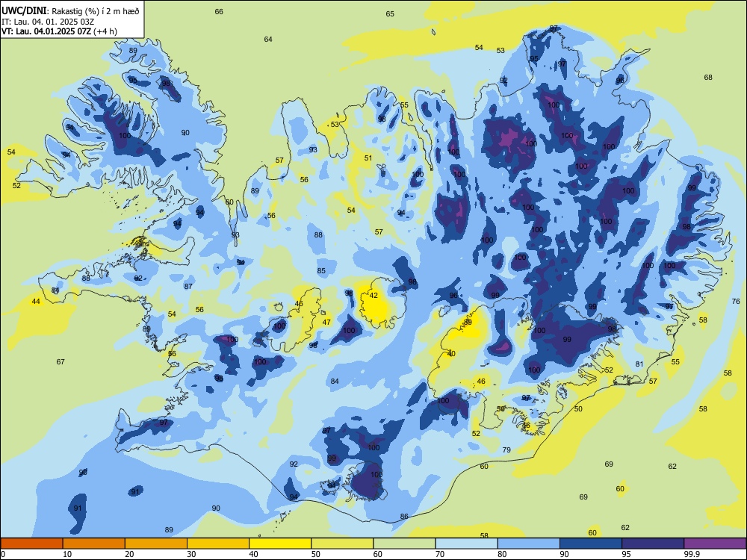Viewport: 747px width, 560px height.
Task: Click humidity value 86 on the map
Action: click(404, 516)
